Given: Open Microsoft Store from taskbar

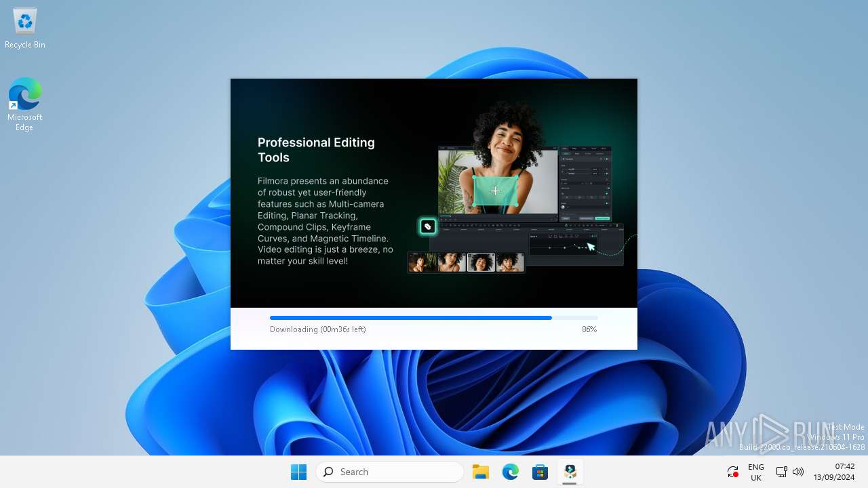Looking at the screenshot, I should coord(540,472).
